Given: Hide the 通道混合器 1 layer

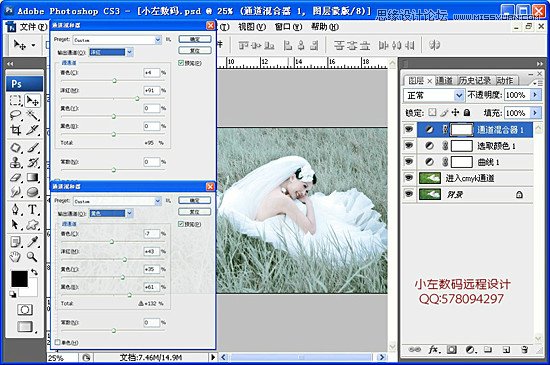Looking at the screenshot, I should [x=409, y=129].
